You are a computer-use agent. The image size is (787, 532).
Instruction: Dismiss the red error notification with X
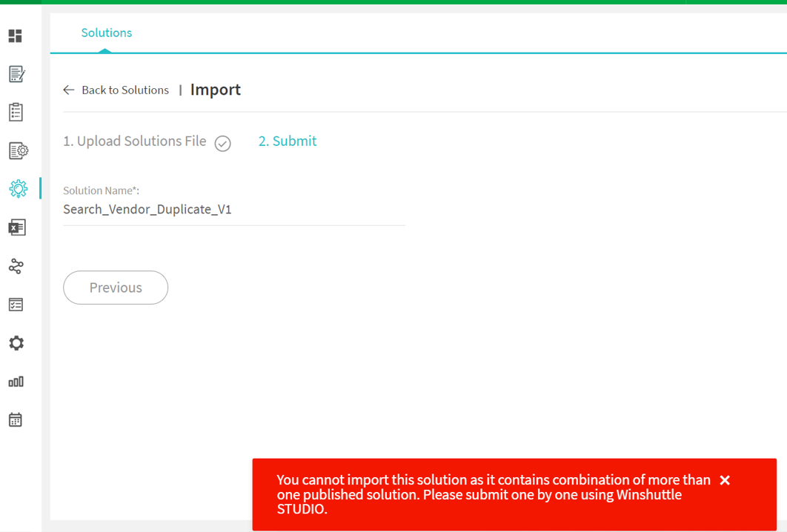tap(725, 480)
